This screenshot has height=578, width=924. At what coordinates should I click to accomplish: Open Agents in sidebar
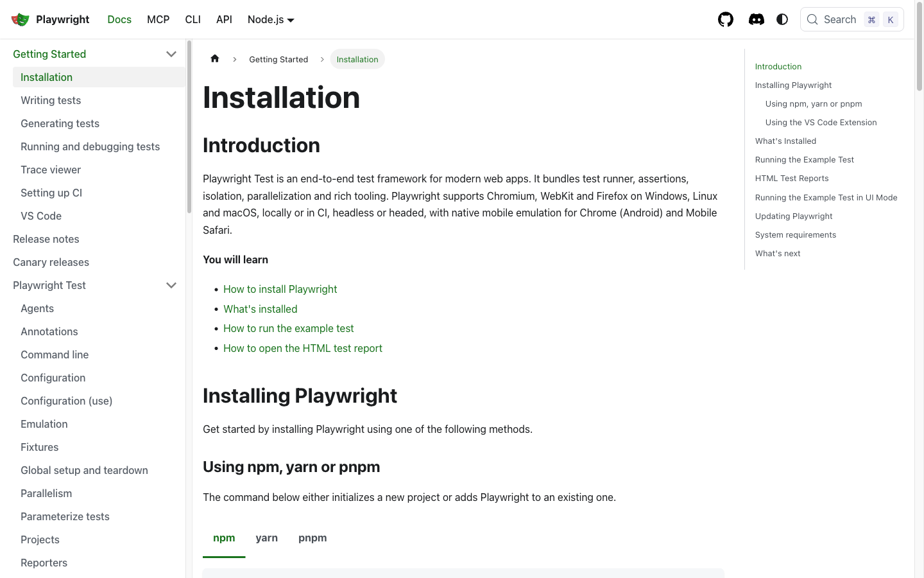[x=37, y=308]
